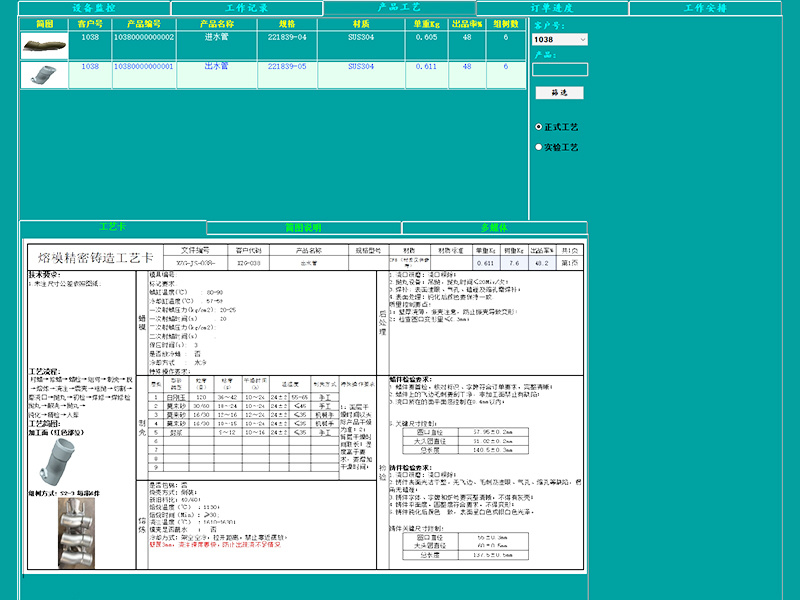Click the 规格 column header
This screenshot has height=600, width=800.
pyautogui.click(x=287, y=24)
